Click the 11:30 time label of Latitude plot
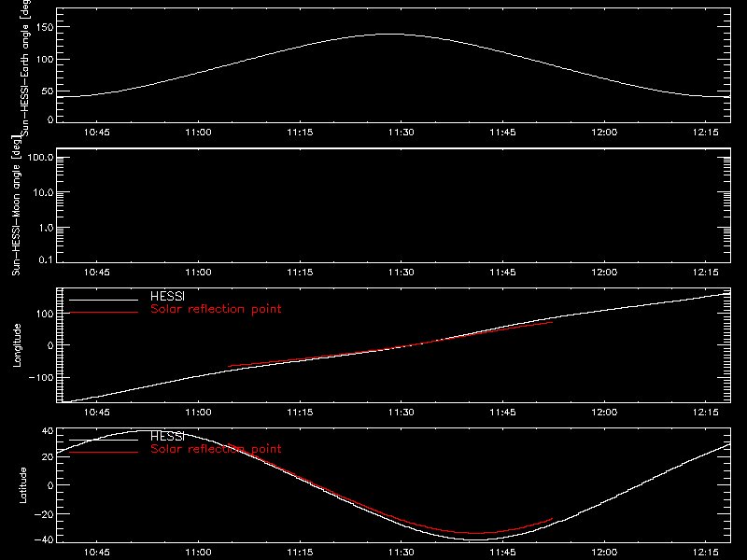This screenshot has height=560, width=747. pyautogui.click(x=402, y=553)
